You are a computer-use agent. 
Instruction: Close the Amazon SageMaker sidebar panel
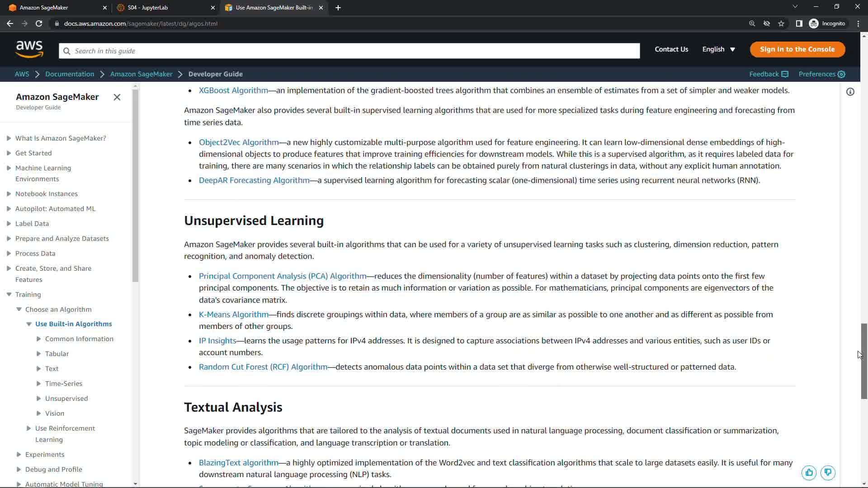[x=117, y=97]
